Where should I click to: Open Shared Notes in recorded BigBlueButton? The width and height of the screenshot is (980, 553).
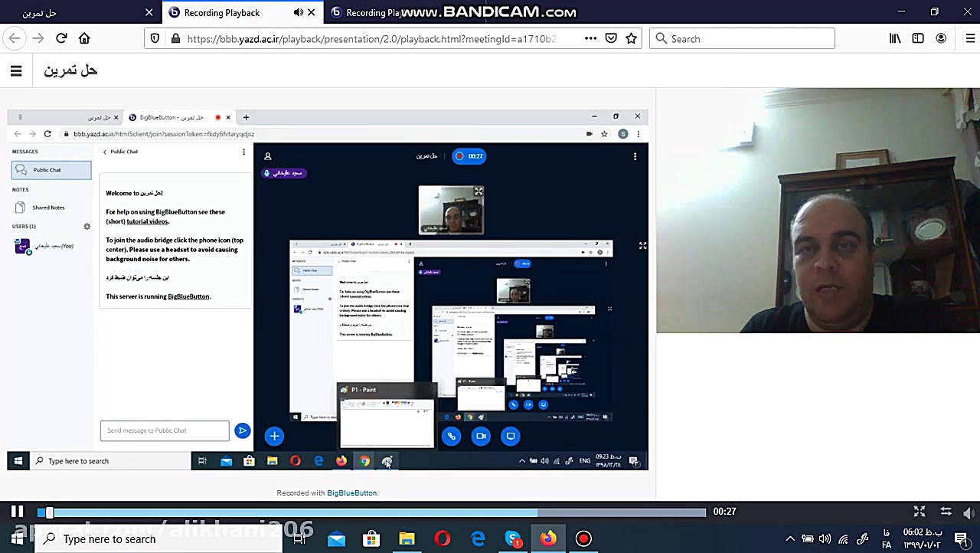pos(48,208)
